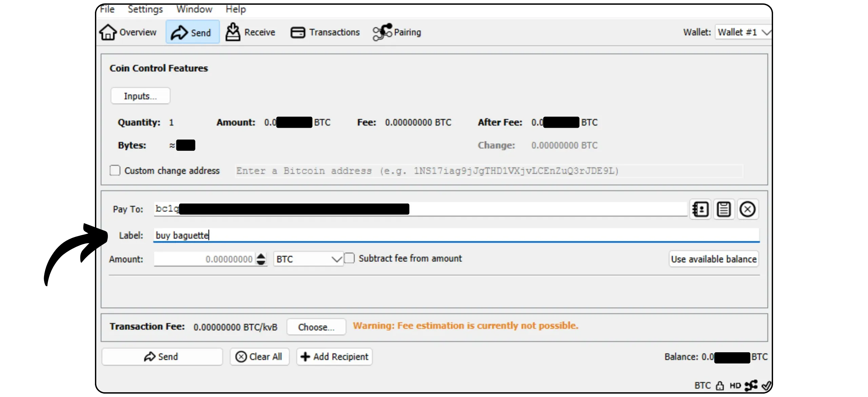Viewport: 868px width, 397px height.
Task: Click the Use available balance button
Action: 714,259
